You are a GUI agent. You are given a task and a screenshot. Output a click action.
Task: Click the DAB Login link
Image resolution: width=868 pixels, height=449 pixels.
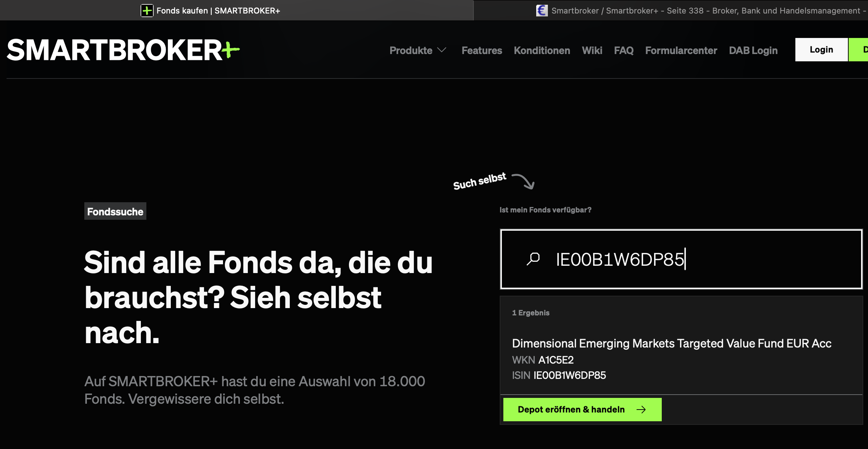[753, 50]
